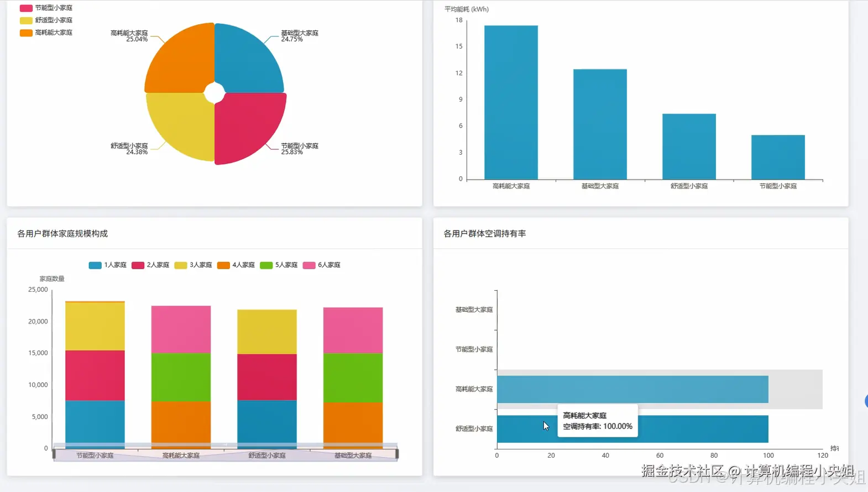
Task: Click blue 1人家庭 segment in 节能型小家庭 column
Action: coord(95,423)
